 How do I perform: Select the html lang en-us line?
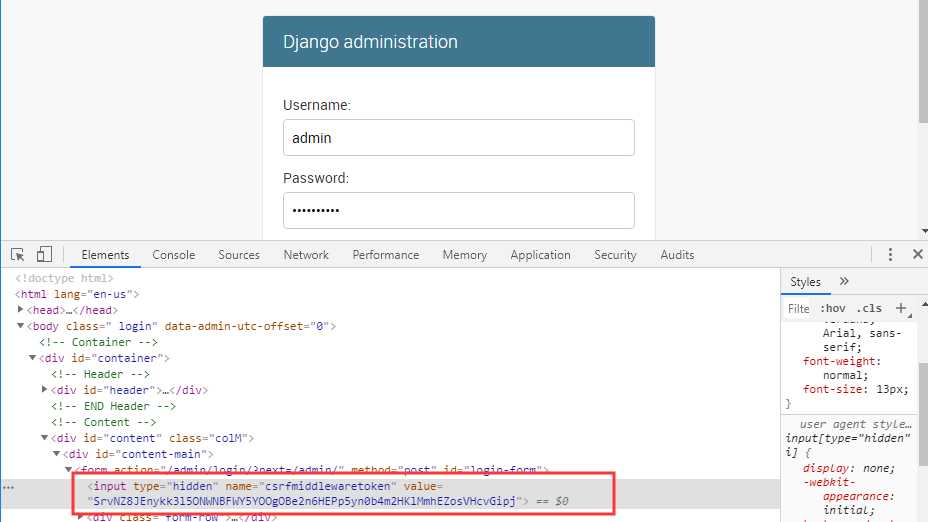point(77,294)
